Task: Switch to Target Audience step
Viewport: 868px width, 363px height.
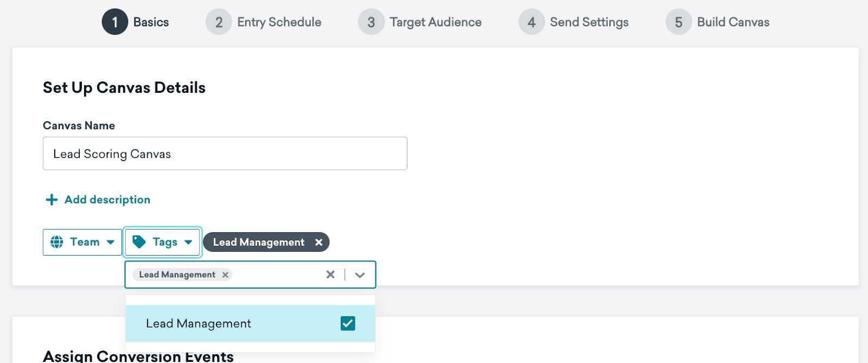Action: (x=420, y=22)
